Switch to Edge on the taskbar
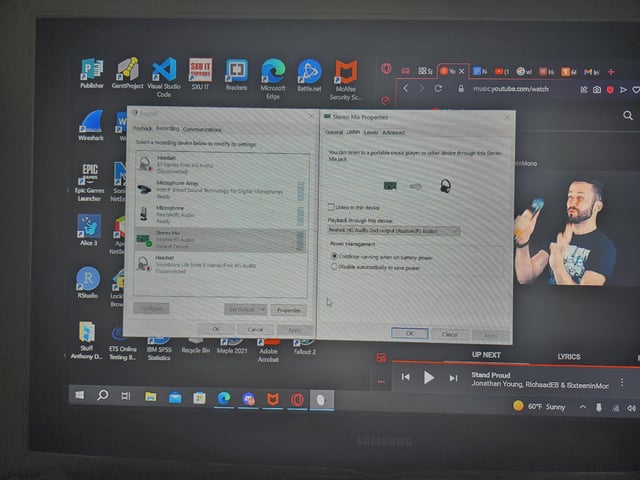 [x=224, y=398]
